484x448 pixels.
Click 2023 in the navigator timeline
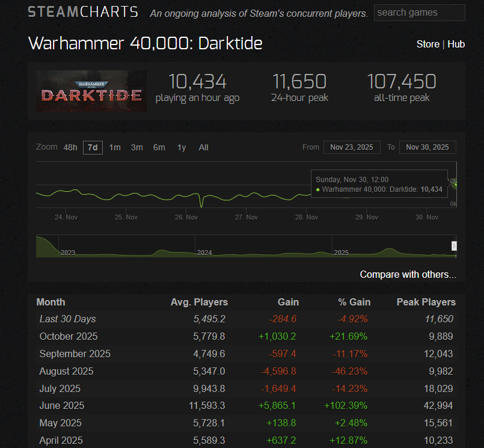coord(68,253)
